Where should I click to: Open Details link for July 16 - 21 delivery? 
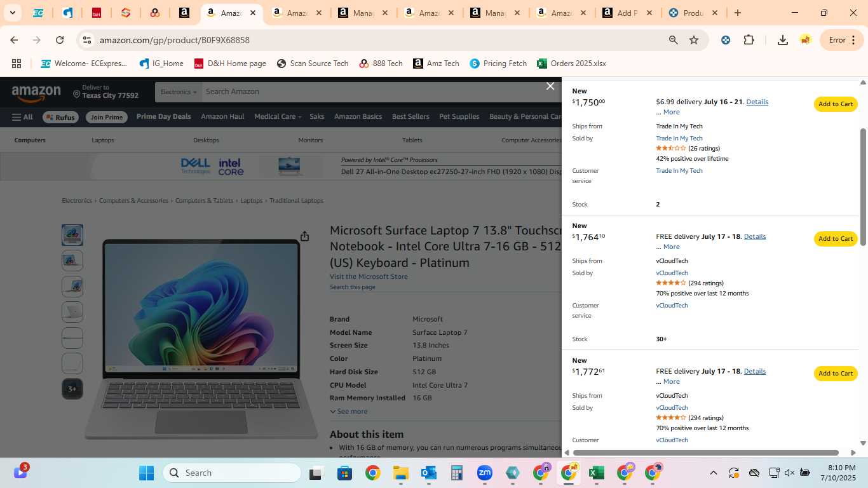tap(757, 102)
